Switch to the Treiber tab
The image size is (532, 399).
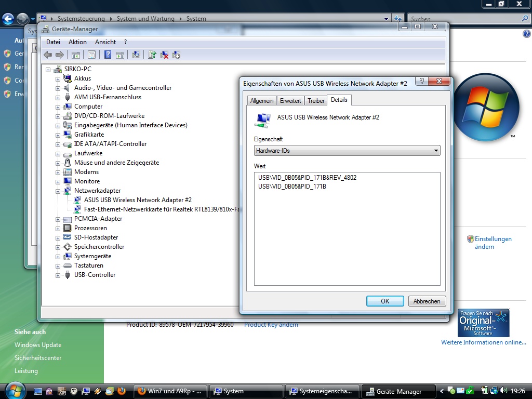pyautogui.click(x=316, y=101)
